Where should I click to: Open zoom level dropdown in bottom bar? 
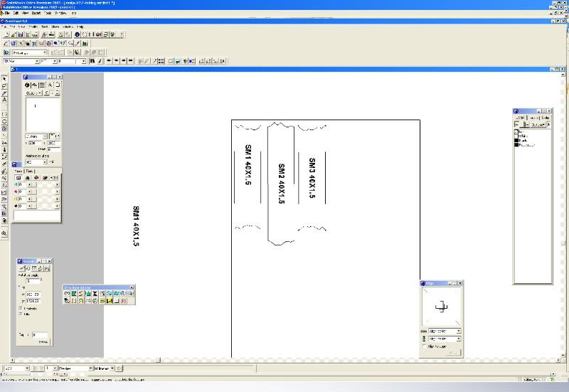click(27, 368)
